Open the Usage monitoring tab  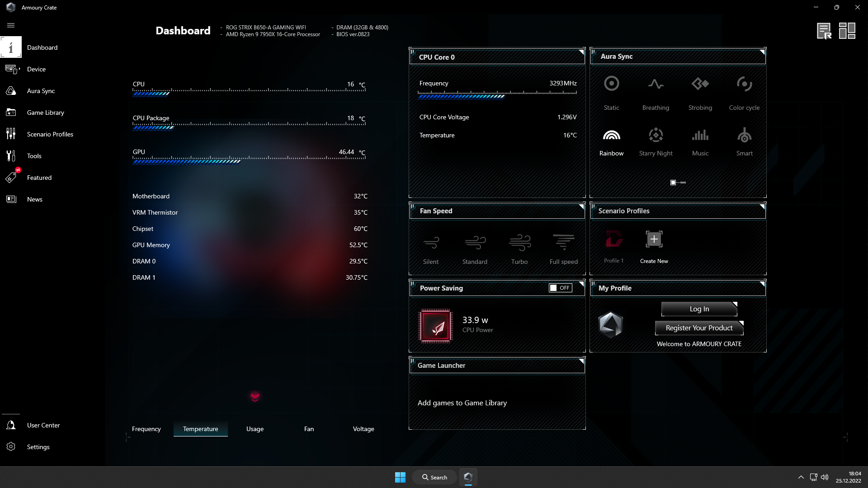click(255, 429)
